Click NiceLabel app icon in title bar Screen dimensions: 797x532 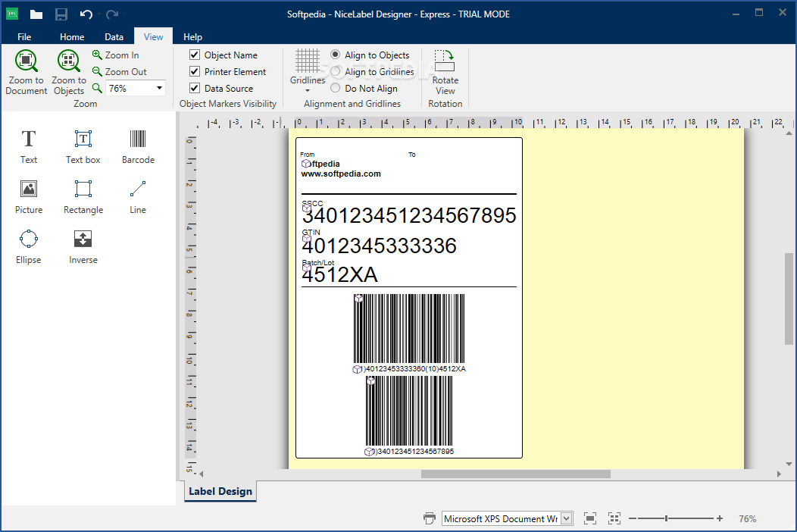coord(12,14)
